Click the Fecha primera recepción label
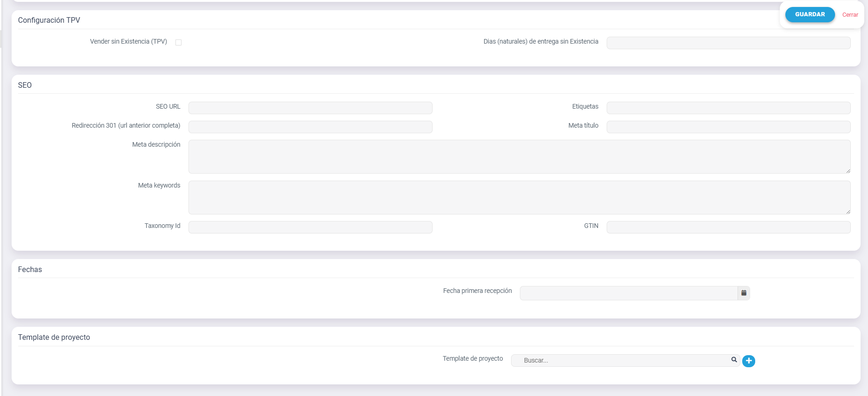 click(478, 291)
